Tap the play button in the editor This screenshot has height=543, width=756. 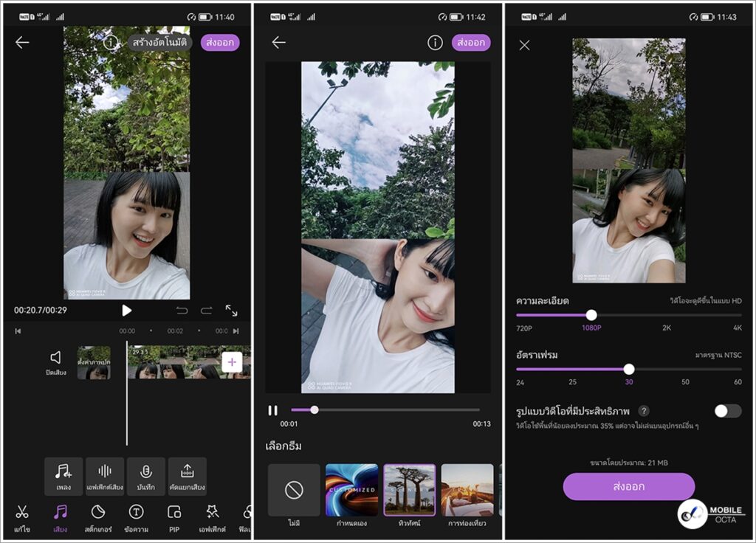[126, 311]
